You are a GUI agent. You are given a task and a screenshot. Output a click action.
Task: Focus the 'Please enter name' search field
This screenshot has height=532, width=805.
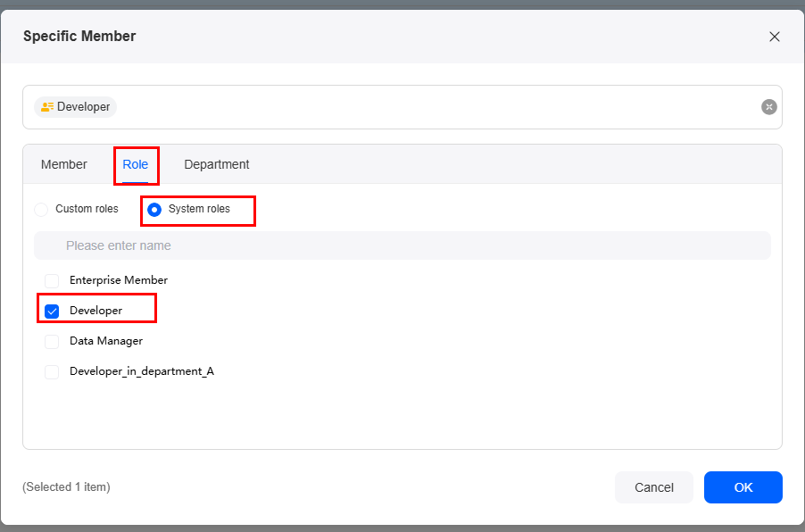tap(402, 245)
